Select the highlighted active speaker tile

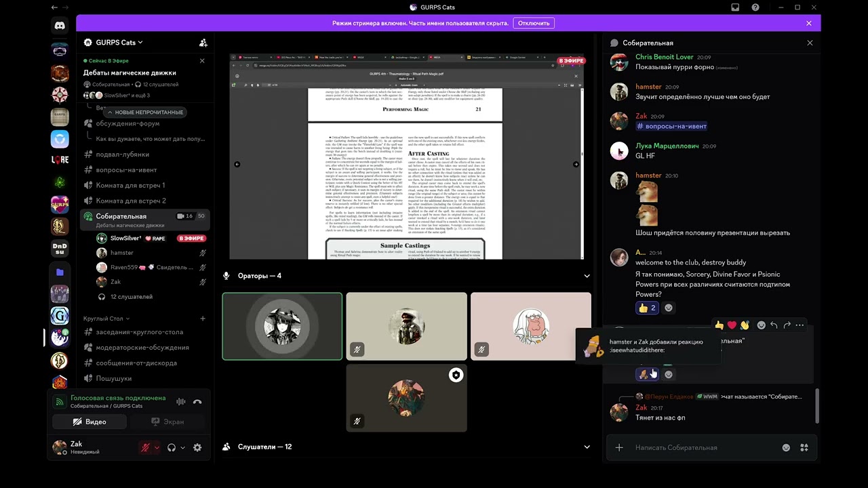pyautogui.click(x=282, y=326)
